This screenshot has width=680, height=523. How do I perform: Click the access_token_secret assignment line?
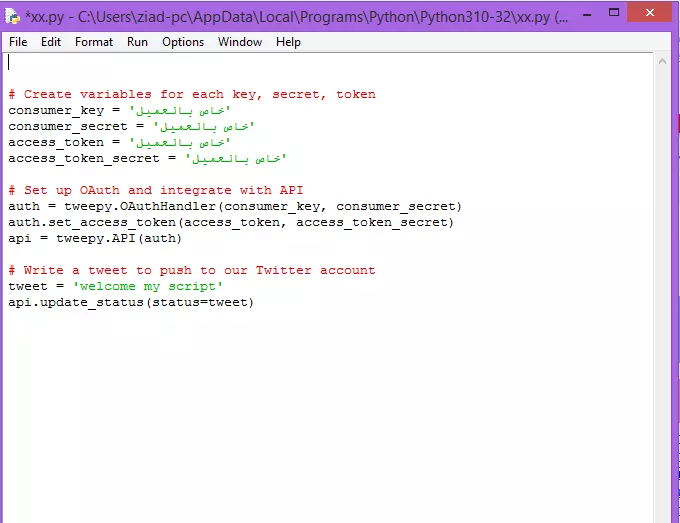pos(147,159)
